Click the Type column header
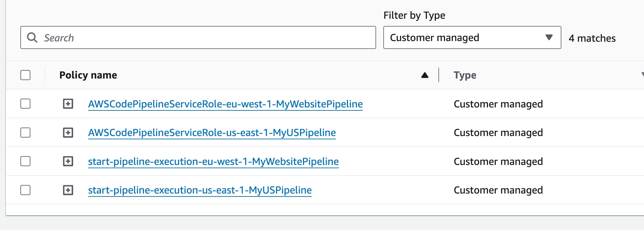Screen dimensions: 644x230 click(x=465, y=75)
